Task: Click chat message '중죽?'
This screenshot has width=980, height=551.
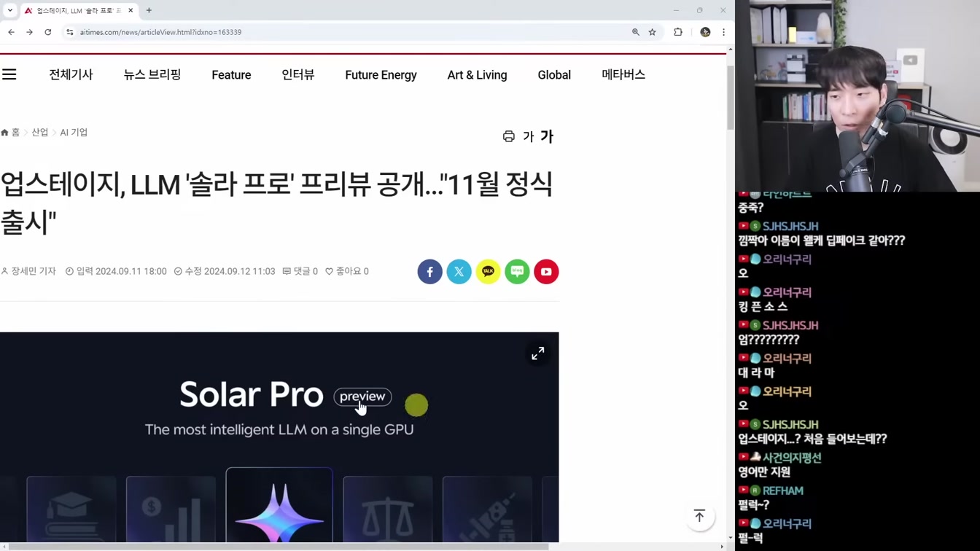Action: click(750, 208)
